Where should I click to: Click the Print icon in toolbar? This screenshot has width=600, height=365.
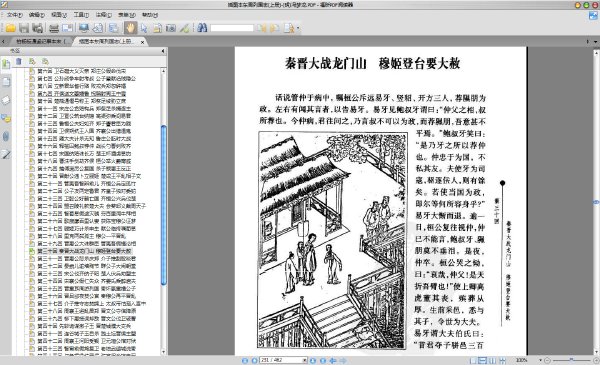(54, 28)
